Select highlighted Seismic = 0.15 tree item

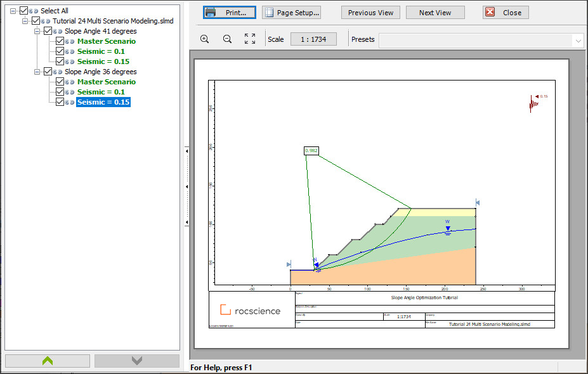click(x=103, y=102)
